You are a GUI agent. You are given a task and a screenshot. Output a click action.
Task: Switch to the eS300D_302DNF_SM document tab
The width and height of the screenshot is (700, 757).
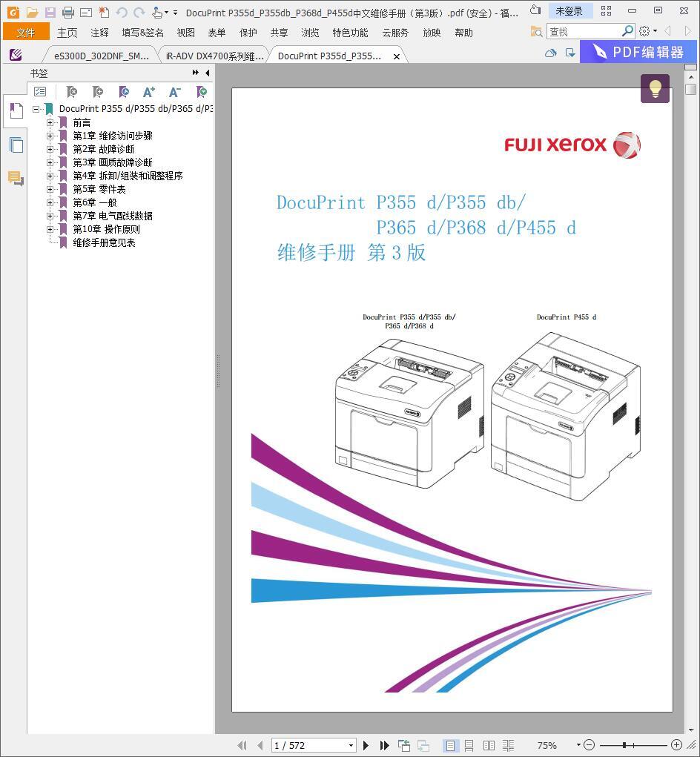point(102,56)
